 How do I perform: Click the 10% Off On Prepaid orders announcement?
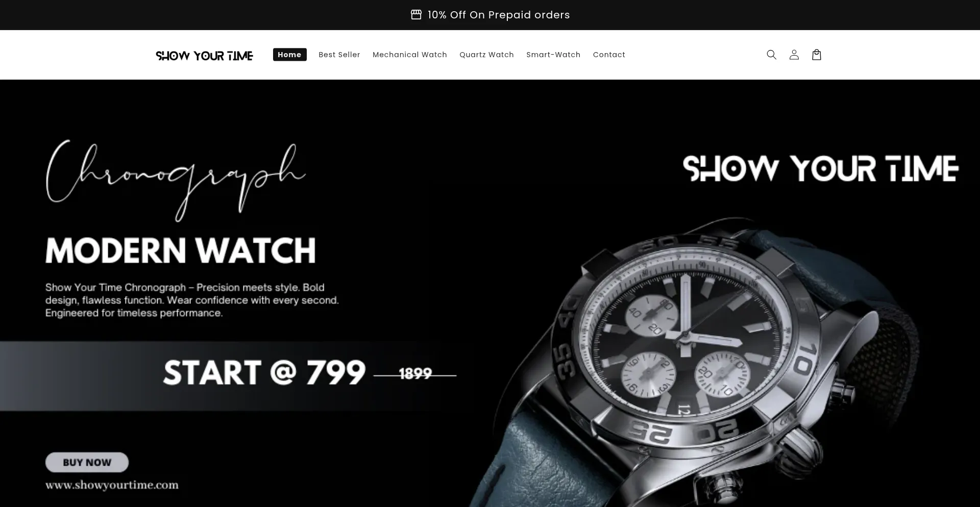(x=499, y=15)
